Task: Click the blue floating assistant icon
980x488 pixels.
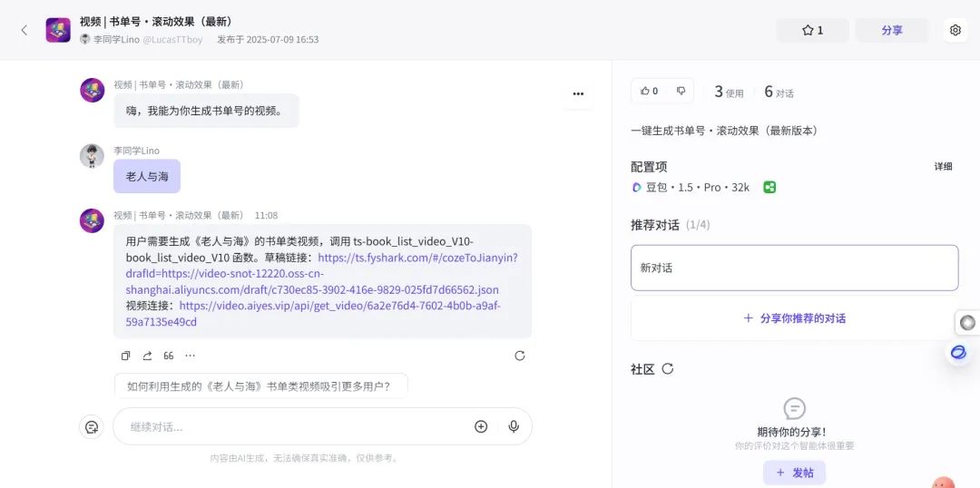Action: 959,353
